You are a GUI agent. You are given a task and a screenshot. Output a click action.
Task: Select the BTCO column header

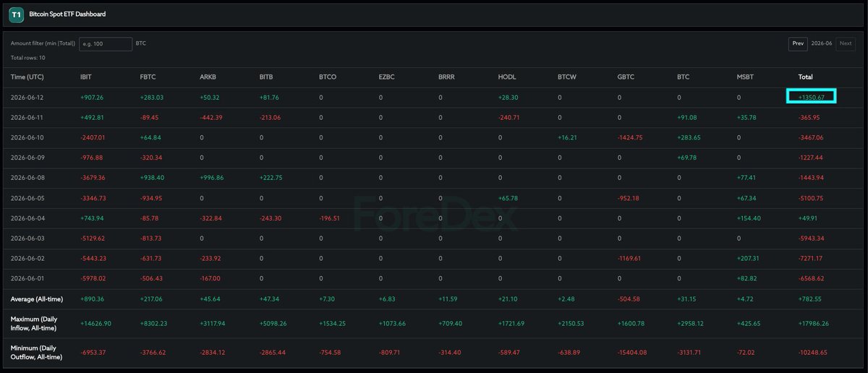coord(327,77)
